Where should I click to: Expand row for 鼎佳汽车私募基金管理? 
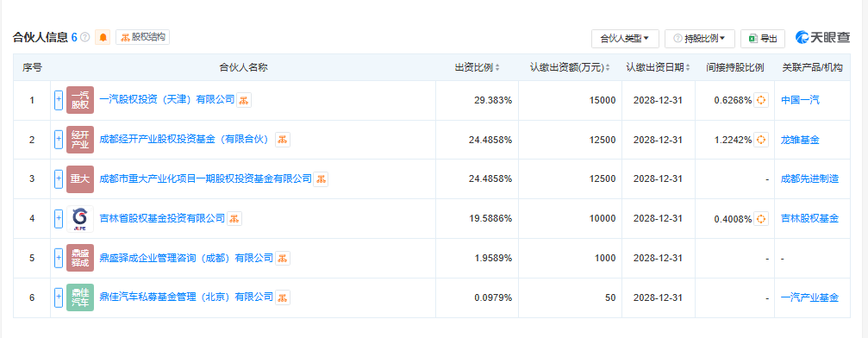point(59,297)
